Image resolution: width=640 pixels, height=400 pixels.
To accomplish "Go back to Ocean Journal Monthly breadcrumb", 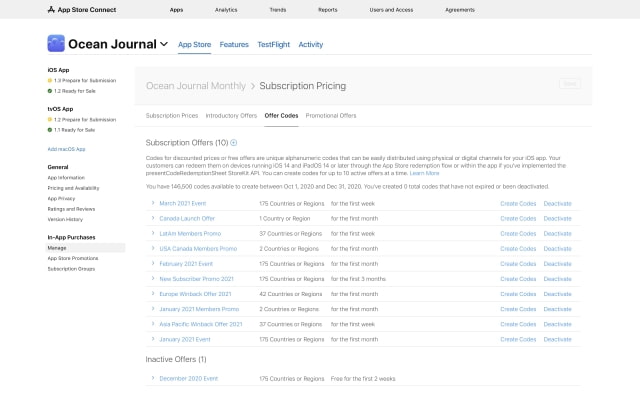I will pos(195,86).
